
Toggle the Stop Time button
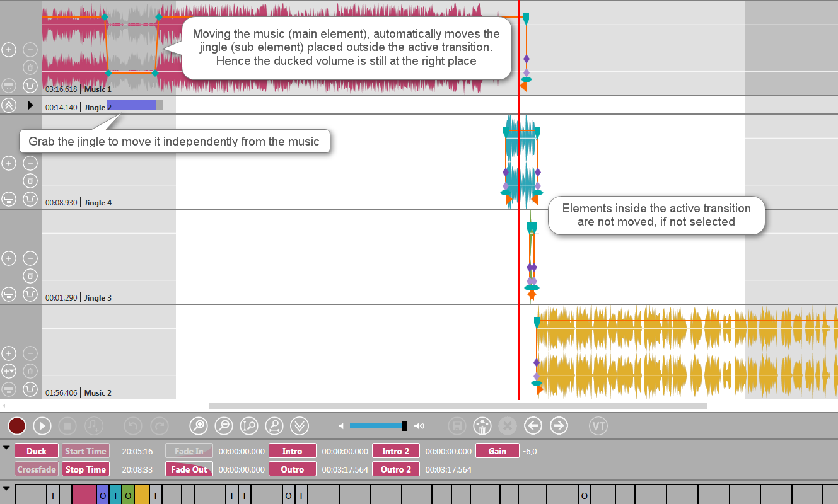tap(86, 469)
